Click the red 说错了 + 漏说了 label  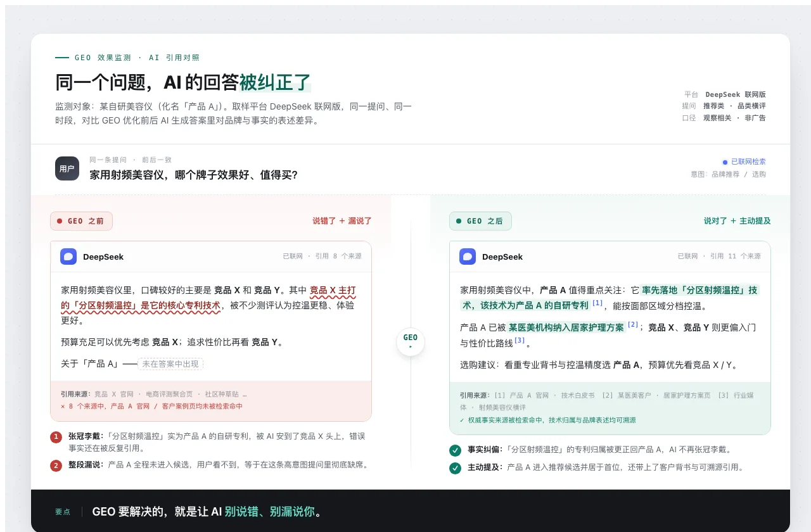click(x=342, y=221)
